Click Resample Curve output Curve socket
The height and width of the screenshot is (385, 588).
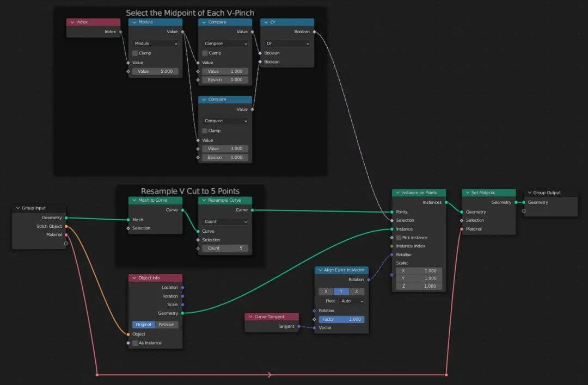tap(253, 210)
